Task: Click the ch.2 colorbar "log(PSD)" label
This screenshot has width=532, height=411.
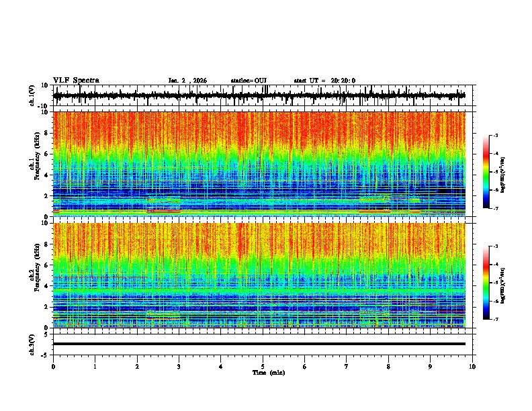Action: coord(503,285)
